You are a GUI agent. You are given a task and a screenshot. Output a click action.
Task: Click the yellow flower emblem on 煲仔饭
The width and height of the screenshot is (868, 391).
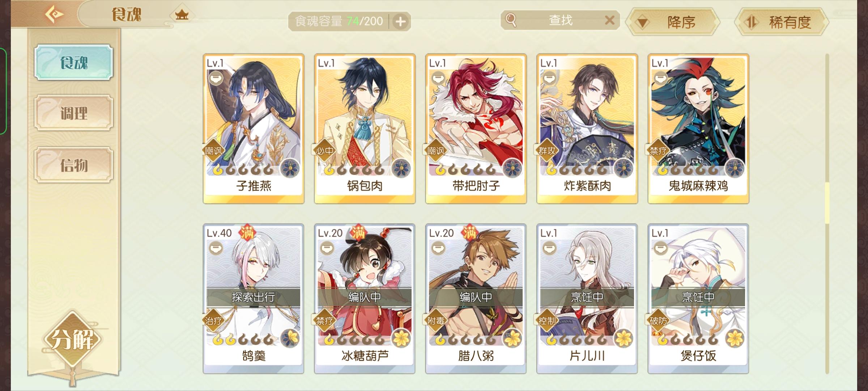[x=734, y=339]
